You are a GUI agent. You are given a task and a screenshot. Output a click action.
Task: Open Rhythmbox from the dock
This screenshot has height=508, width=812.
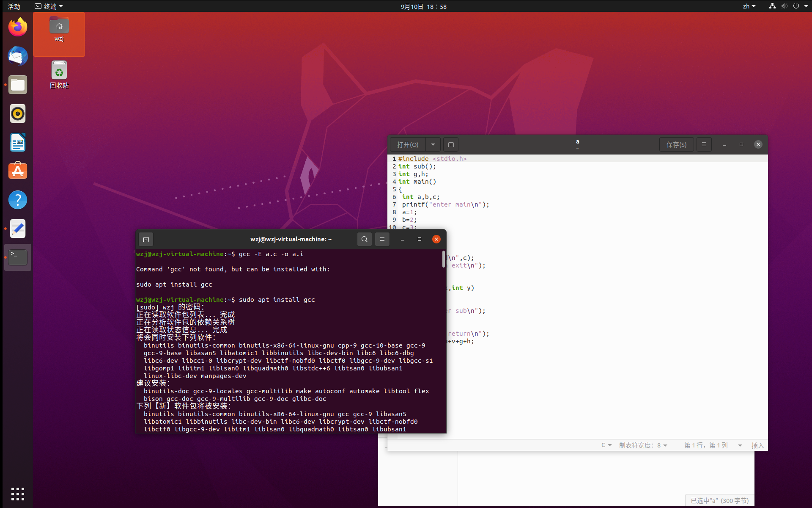[17, 113]
